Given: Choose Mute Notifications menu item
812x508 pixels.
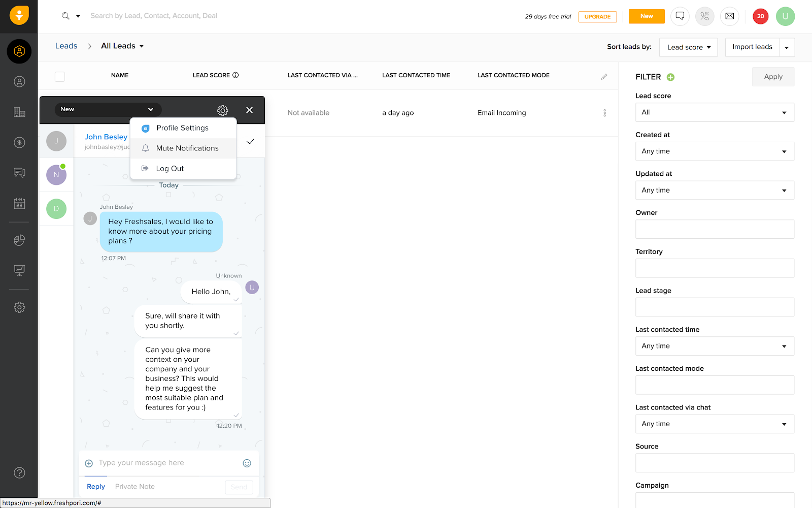Looking at the screenshot, I should [183, 148].
